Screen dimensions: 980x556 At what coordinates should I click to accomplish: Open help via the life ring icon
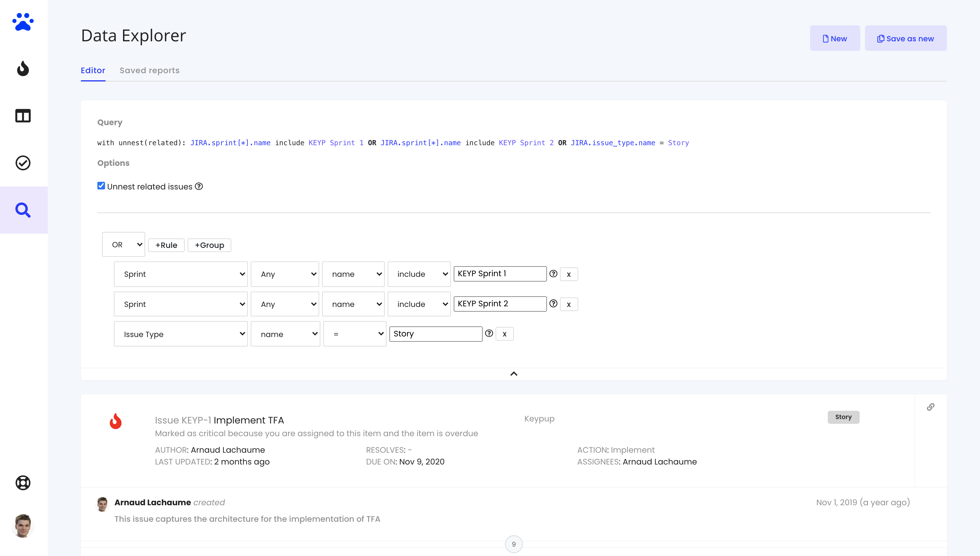pos(23,483)
